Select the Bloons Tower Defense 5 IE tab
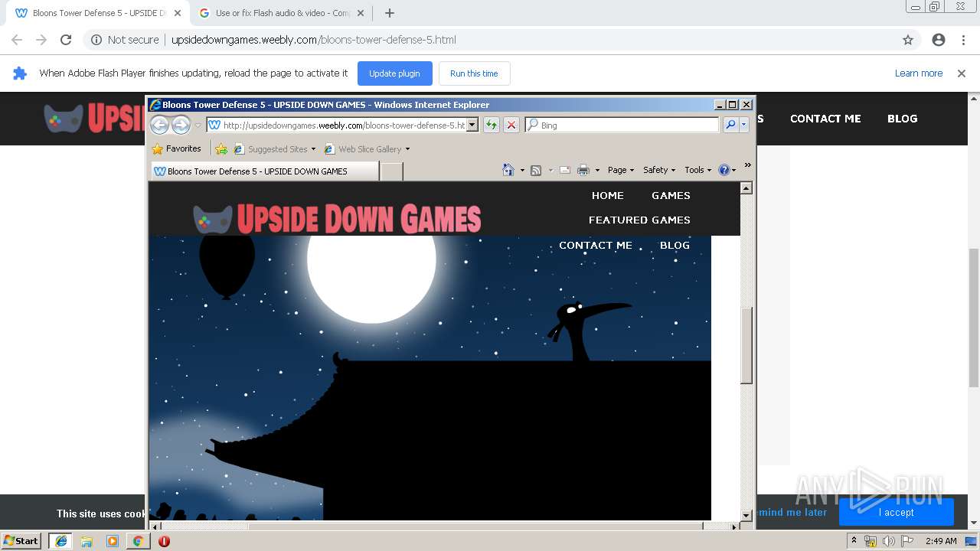This screenshot has height=551, width=980. 264,171
